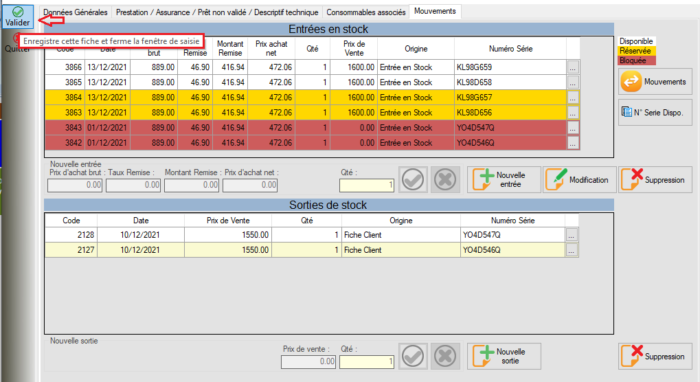
Task: Click Numéro Série header in entries table
Action: (510, 49)
